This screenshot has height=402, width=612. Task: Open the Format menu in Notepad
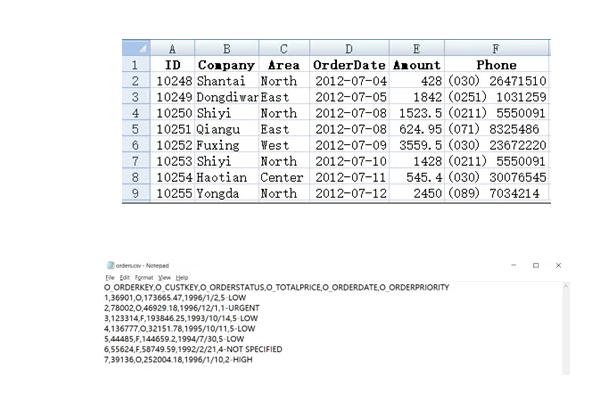click(x=144, y=277)
